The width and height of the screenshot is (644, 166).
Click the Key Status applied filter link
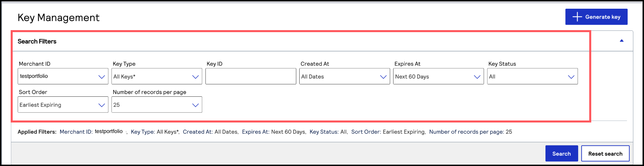[x=324, y=132]
